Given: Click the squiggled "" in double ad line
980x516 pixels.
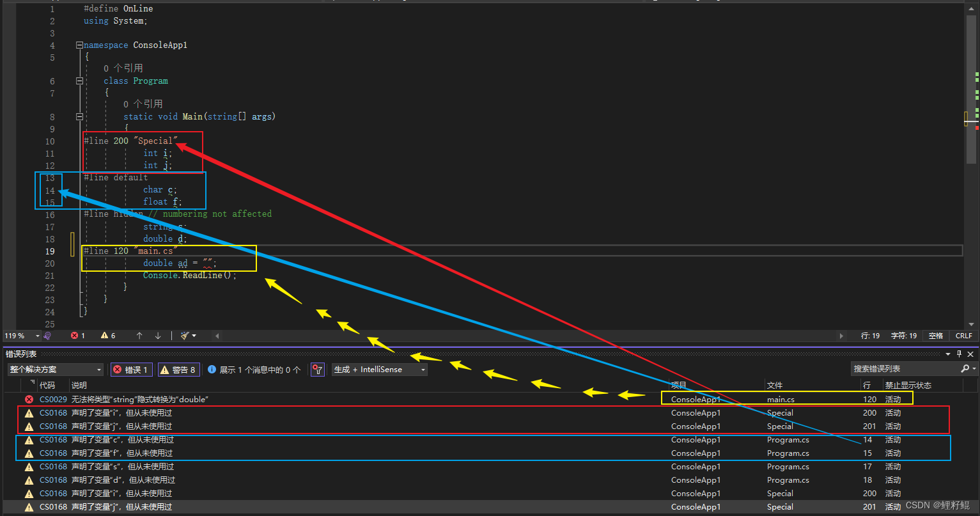Looking at the screenshot, I should [207, 263].
